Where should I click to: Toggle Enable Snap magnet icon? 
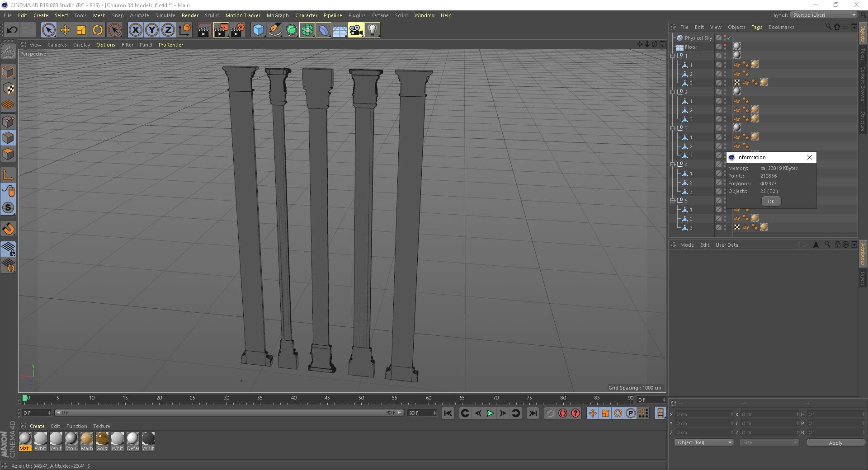(x=8, y=229)
